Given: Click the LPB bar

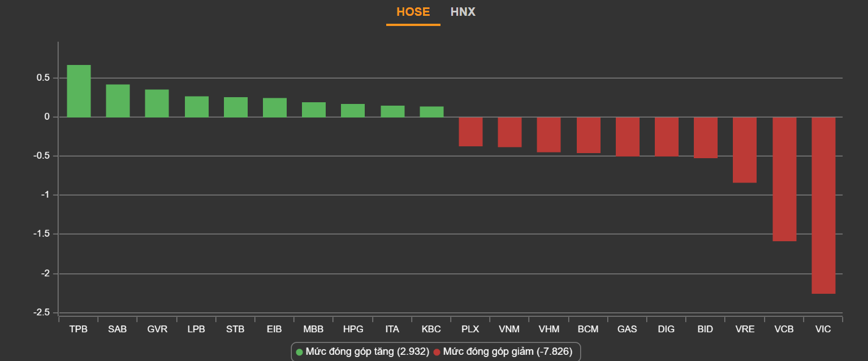Looking at the screenshot, I should tap(197, 107).
